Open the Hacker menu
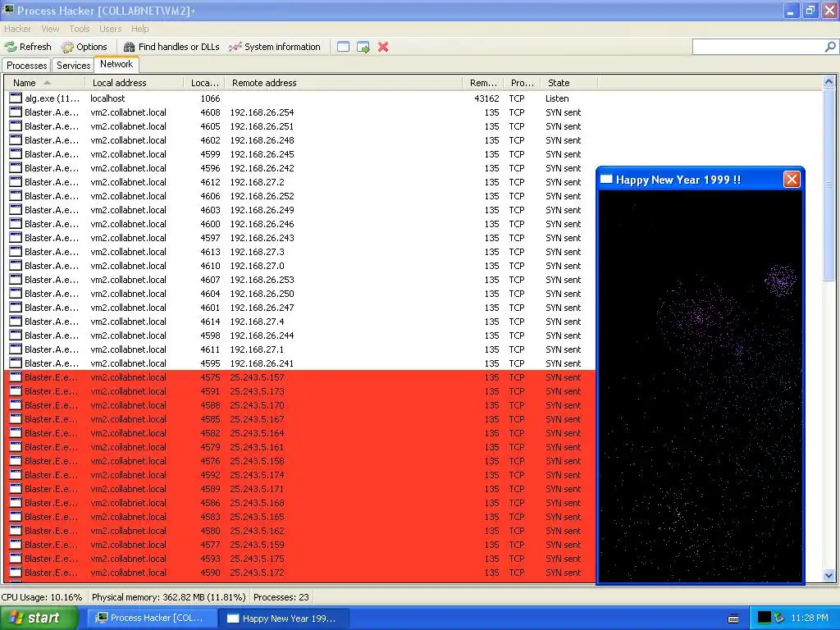 tap(18, 29)
